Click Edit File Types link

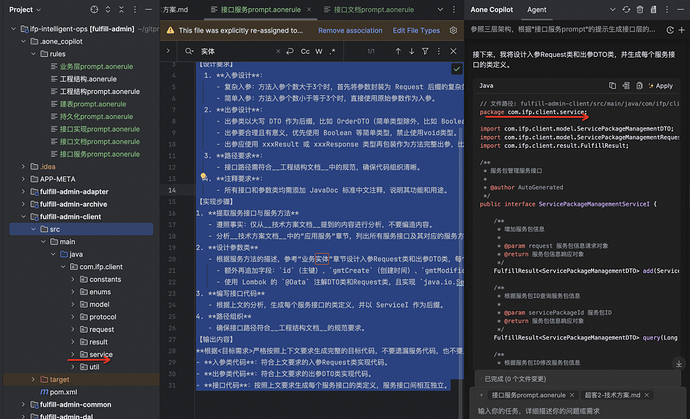[x=416, y=30]
